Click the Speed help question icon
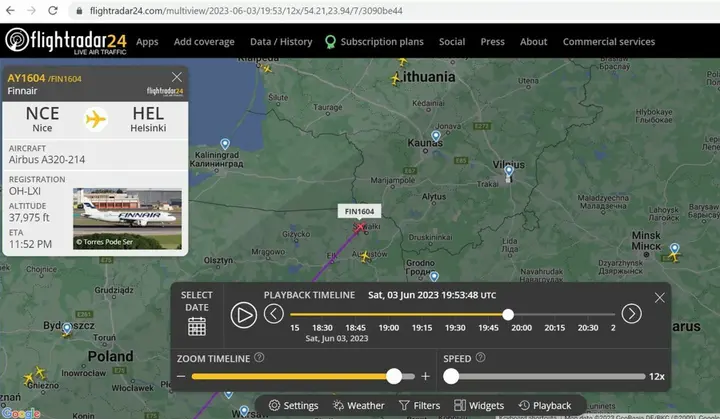The image size is (720, 419). (x=480, y=357)
